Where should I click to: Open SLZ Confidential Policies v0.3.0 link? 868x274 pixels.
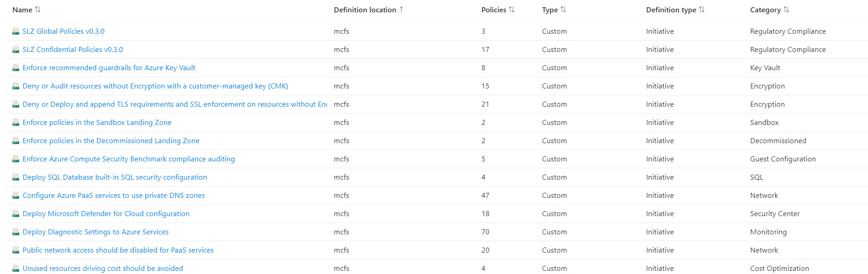[73, 50]
